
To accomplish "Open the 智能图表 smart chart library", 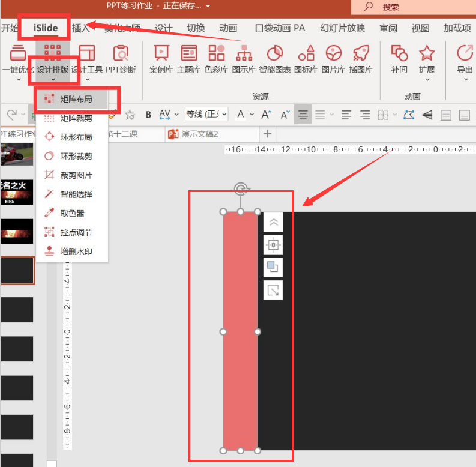I will click(x=275, y=59).
